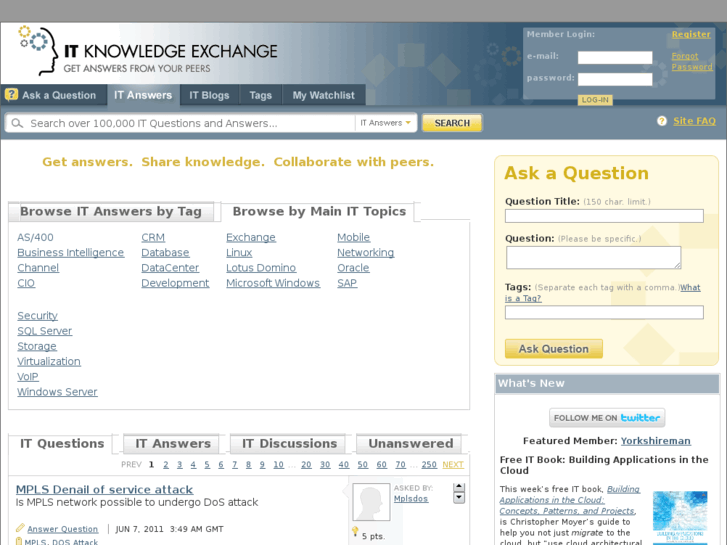
Task: Click the SEARCH button
Action: [452, 123]
